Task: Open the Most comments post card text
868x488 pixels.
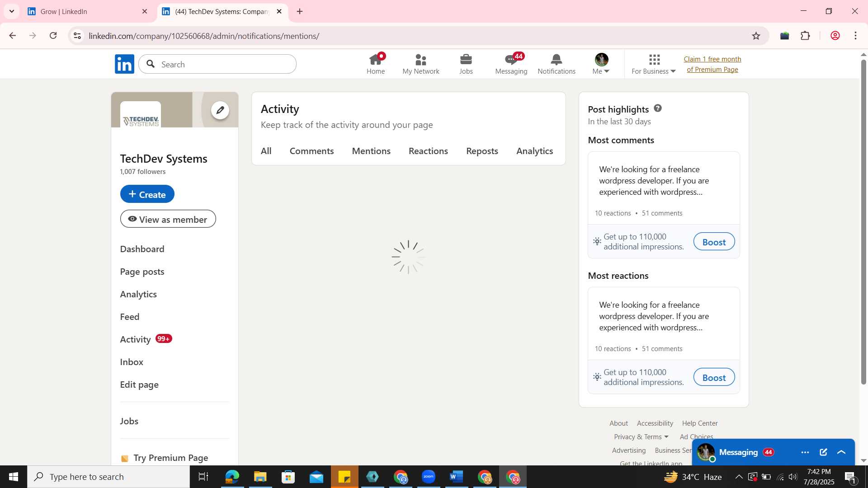Action: click(x=654, y=181)
